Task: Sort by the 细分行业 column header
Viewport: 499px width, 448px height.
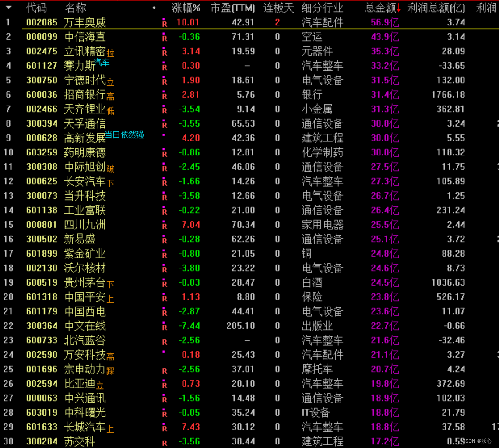Action: (322, 8)
